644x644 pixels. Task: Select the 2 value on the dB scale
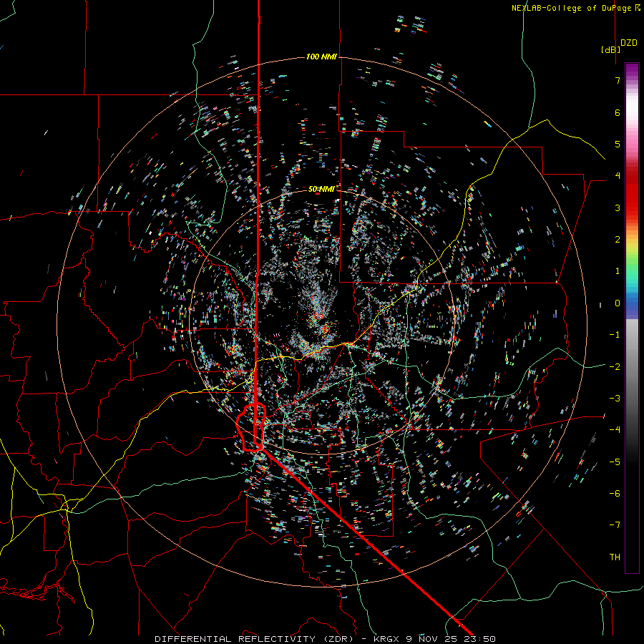pyautogui.click(x=618, y=240)
